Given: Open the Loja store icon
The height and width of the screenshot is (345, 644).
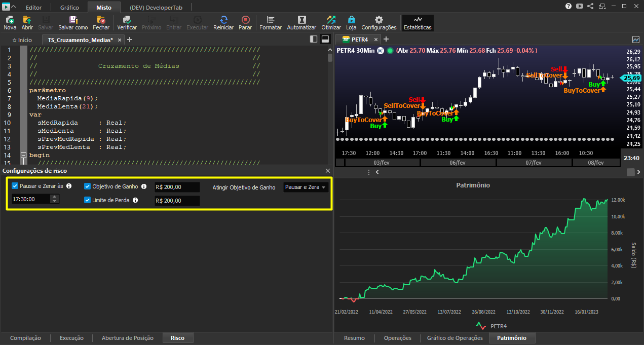Looking at the screenshot, I should 351,23.
